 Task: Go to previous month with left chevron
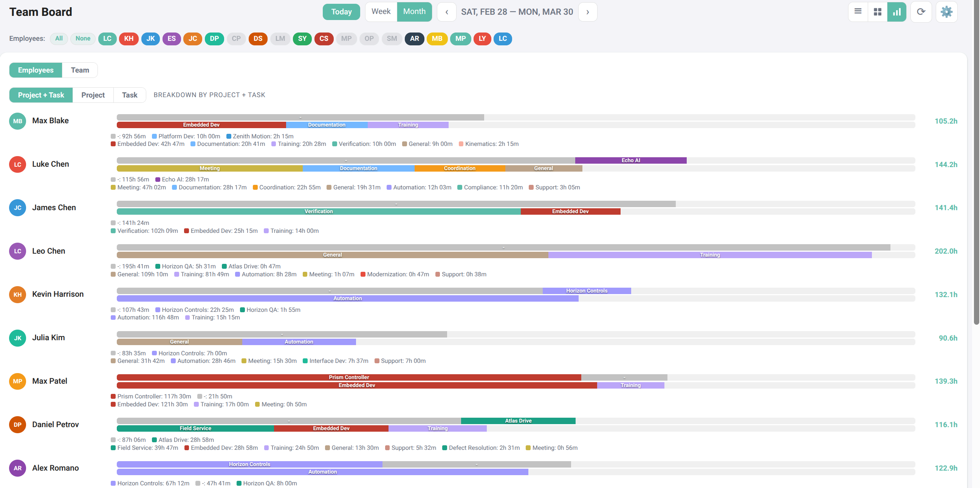[447, 12]
